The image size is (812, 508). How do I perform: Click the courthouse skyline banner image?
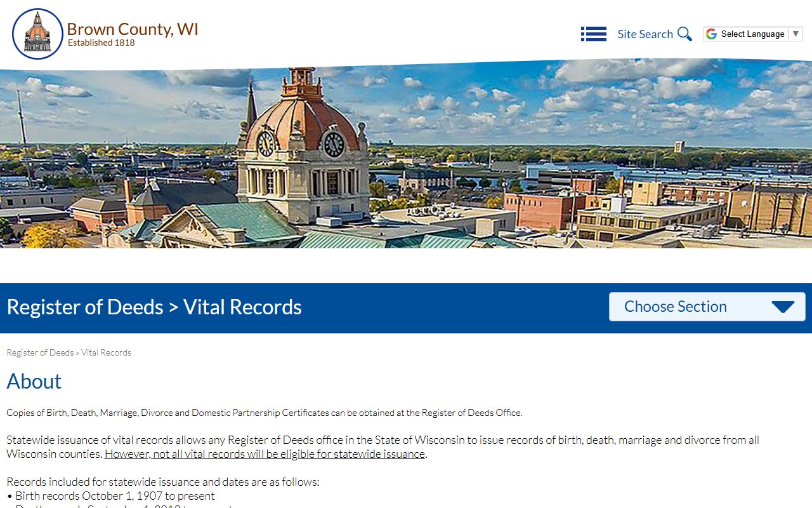click(406, 154)
